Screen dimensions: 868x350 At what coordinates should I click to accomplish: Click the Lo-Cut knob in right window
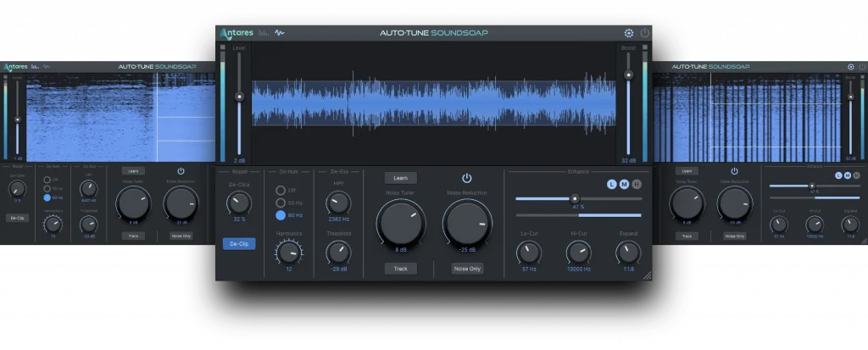[779, 225]
